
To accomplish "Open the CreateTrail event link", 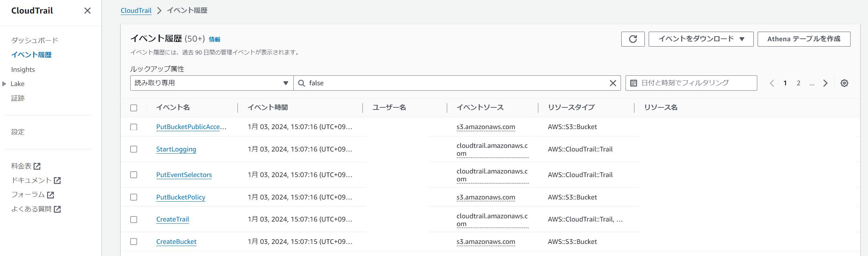I will tap(173, 219).
